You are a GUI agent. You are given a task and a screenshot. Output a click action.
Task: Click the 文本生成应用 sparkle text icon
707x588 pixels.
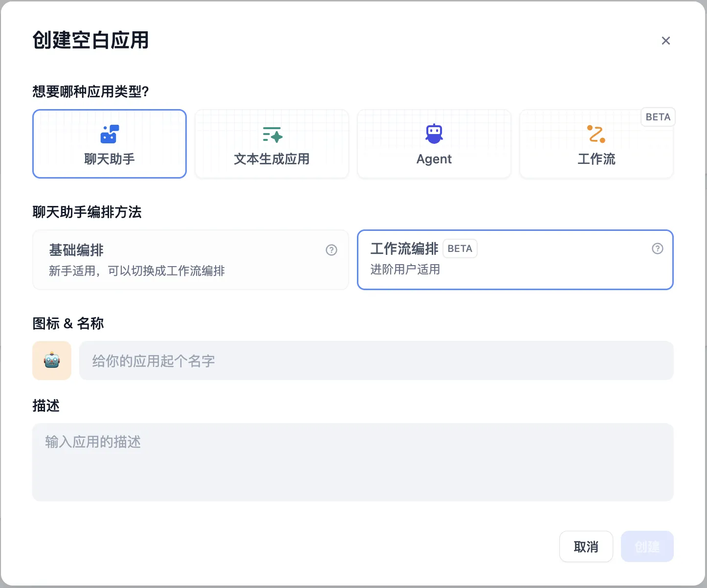(272, 135)
